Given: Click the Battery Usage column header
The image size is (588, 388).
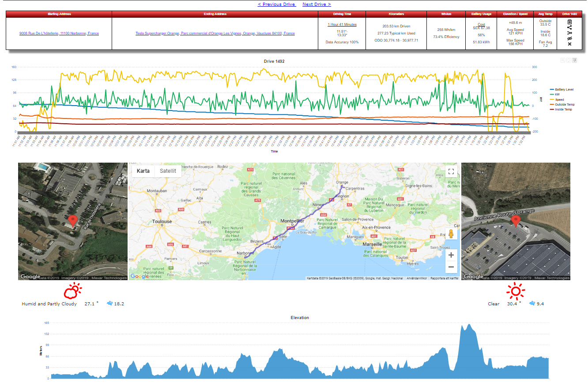Looking at the screenshot, I should coord(481,14).
